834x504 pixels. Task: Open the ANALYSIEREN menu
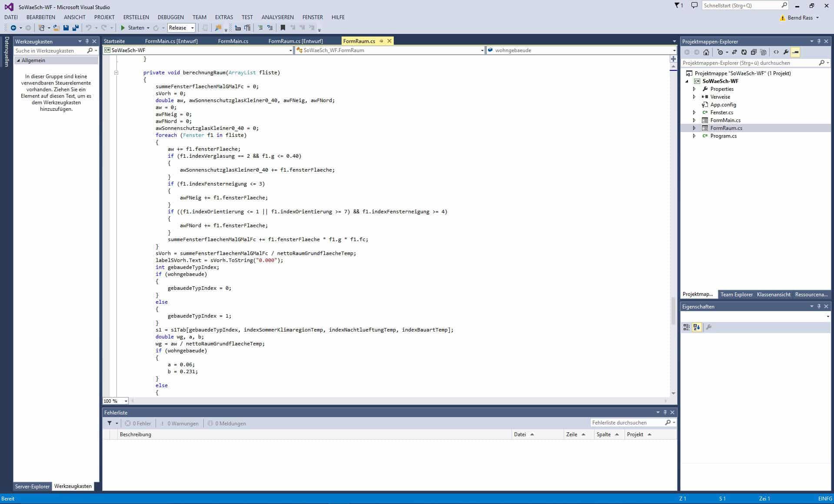click(x=278, y=17)
